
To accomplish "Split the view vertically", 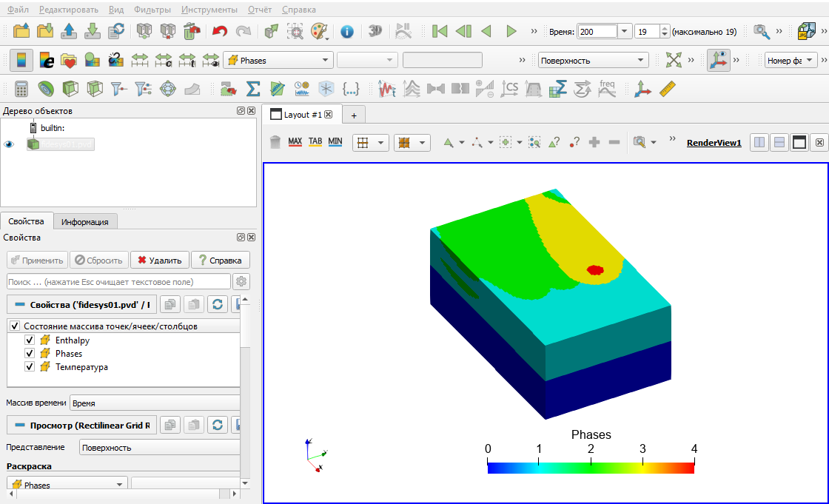I will (779, 142).
